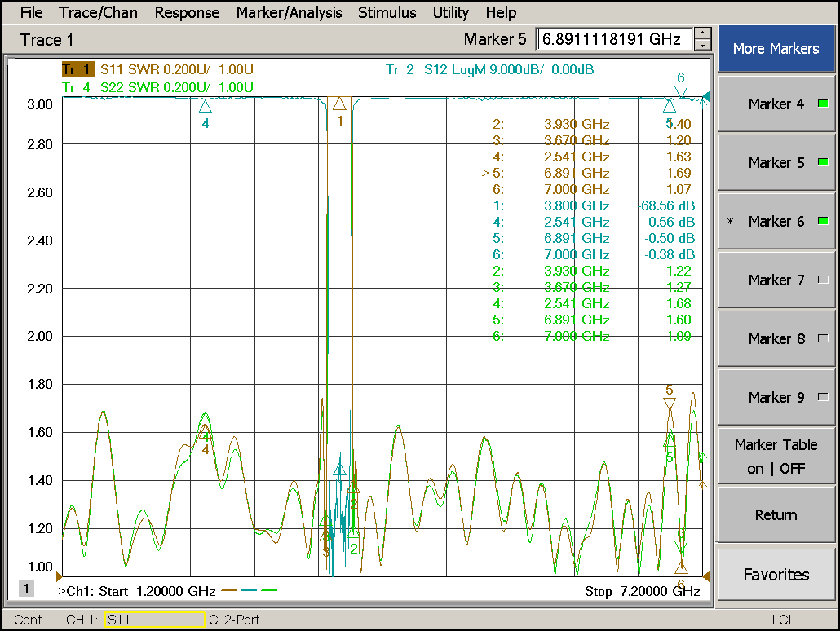Click the Return softkey
The image size is (840, 631).
(x=776, y=514)
